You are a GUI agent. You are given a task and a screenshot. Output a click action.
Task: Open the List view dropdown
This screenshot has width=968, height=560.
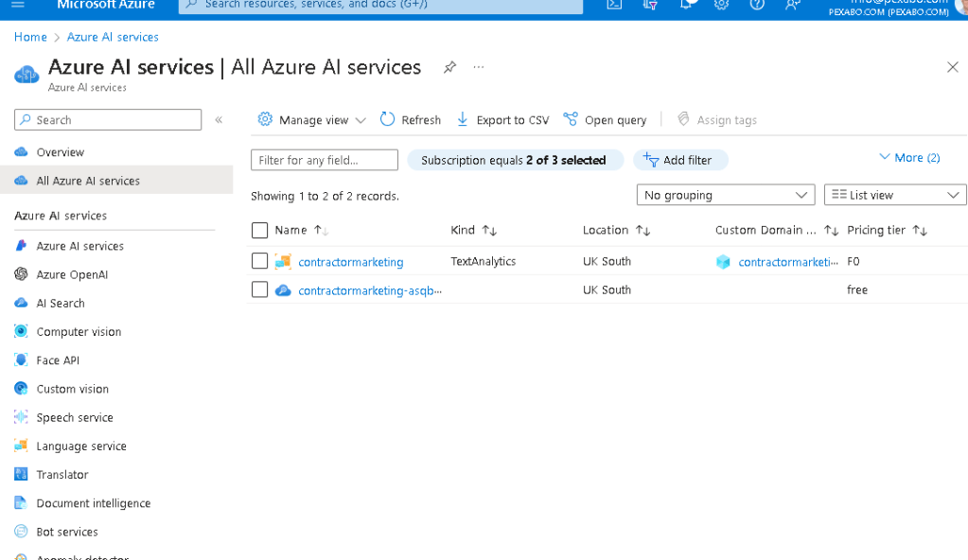(x=894, y=195)
